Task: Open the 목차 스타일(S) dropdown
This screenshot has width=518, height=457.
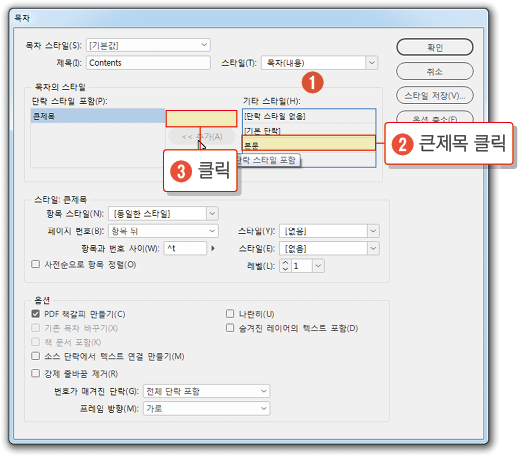Action: click(x=148, y=45)
